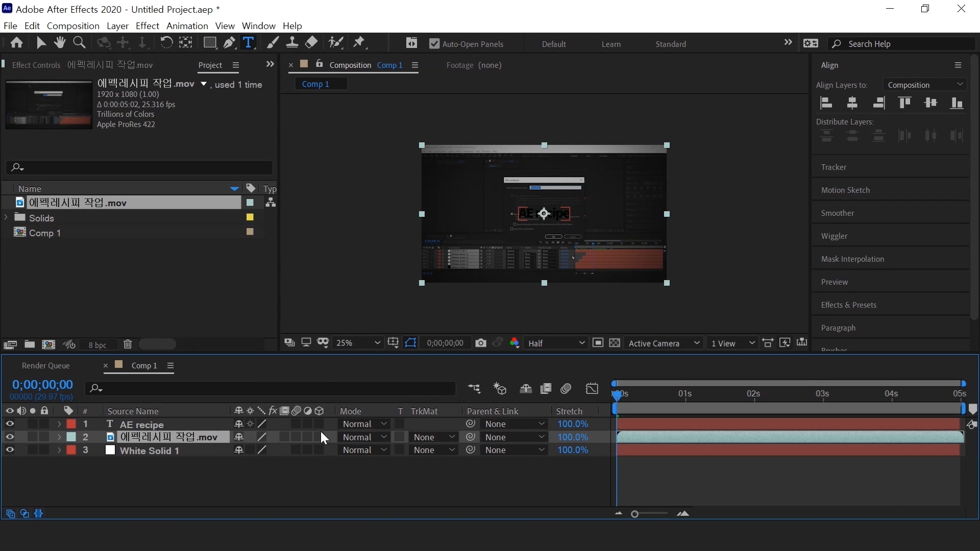Click the timeline zoom slider handle
Screen dimensions: 980x551
(634, 514)
